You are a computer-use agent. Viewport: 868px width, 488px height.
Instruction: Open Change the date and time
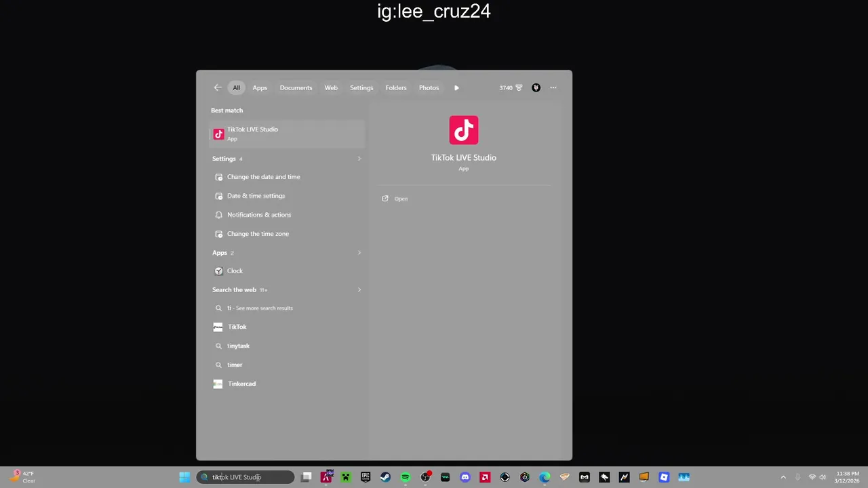pos(288,177)
